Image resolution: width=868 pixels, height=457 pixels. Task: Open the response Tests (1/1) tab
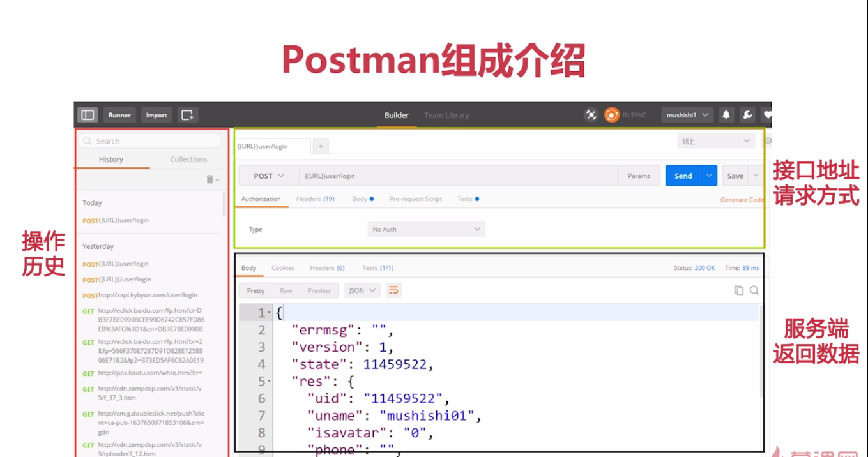(378, 267)
